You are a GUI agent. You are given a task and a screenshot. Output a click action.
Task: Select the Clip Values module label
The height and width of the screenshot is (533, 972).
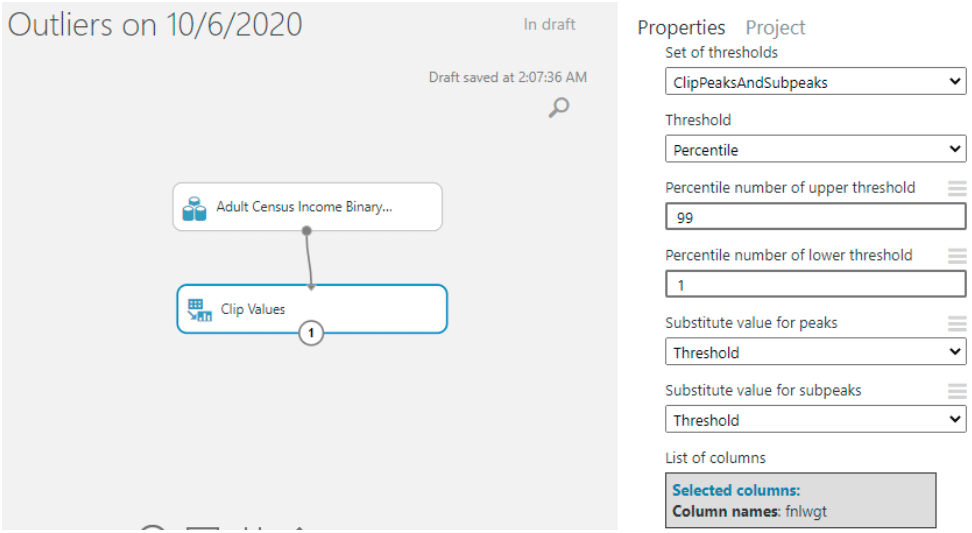[253, 310]
